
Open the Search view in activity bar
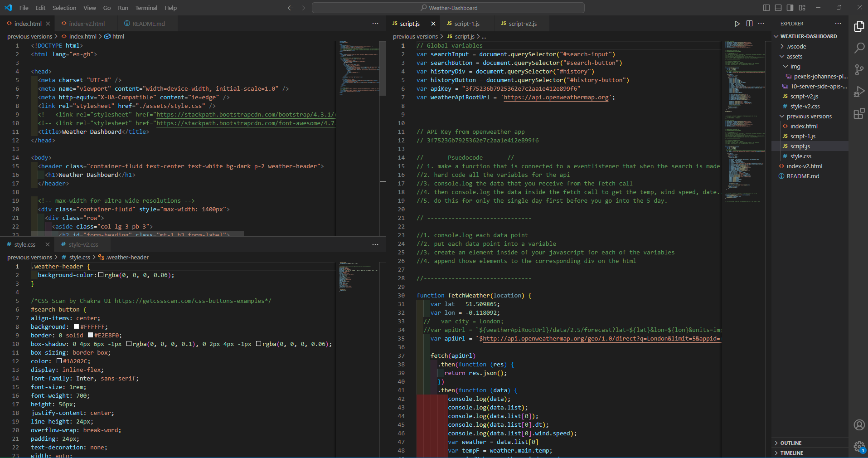(859, 48)
